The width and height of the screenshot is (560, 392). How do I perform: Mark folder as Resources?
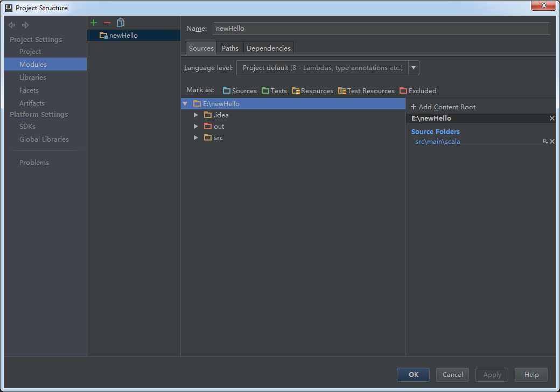[x=312, y=90]
